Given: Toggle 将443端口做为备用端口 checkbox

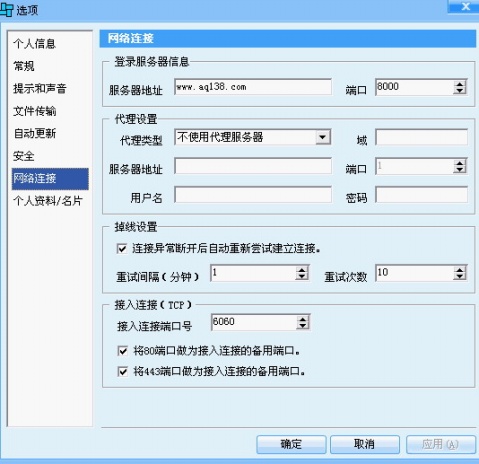Looking at the screenshot, I should coord(123,371).
